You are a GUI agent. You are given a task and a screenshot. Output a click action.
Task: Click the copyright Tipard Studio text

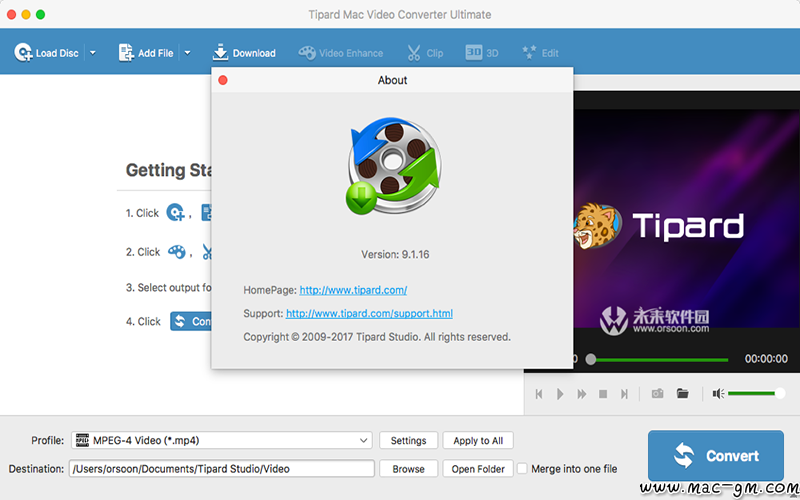pos(377,337)
